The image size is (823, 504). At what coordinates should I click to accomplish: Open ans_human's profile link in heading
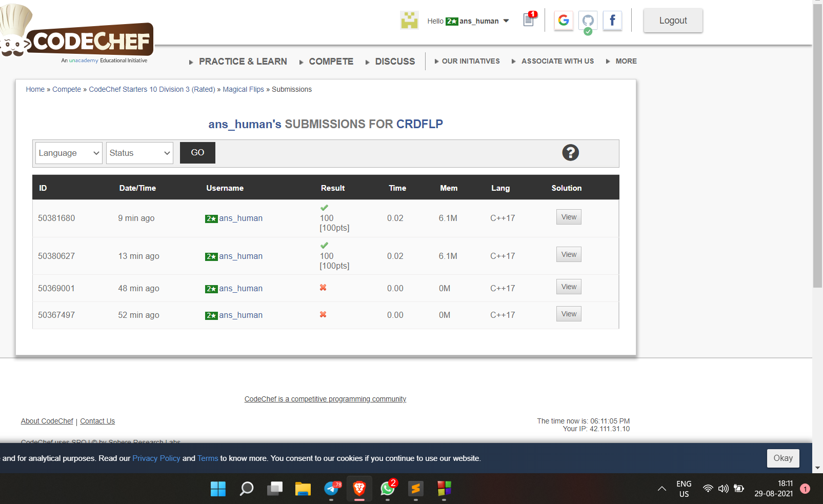coord(245,124)
